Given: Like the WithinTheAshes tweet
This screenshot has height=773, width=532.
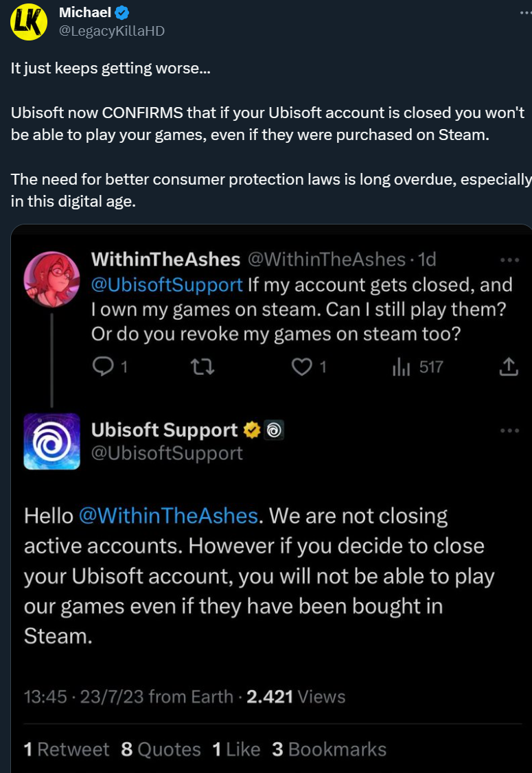Looking at the screenshot, I should click(301, 367).
